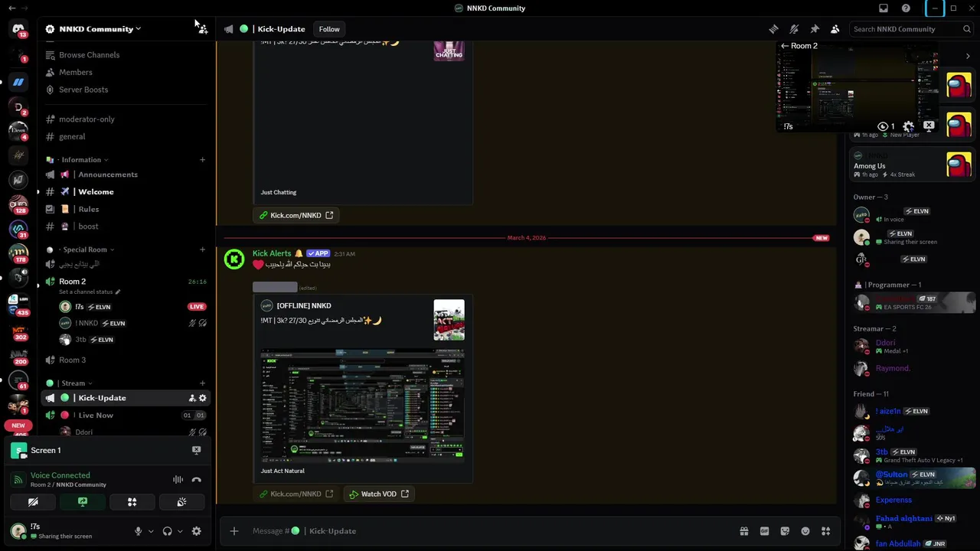The width and height of the screenshot is (980, 551).
Task: Focus the Search NNKD Community field
Action: 911,29
